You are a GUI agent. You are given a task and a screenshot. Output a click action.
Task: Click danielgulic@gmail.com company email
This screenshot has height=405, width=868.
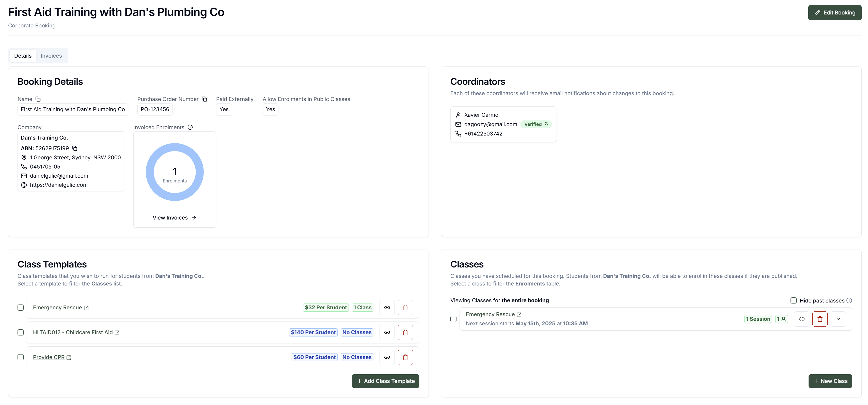[x=59, y=176]
